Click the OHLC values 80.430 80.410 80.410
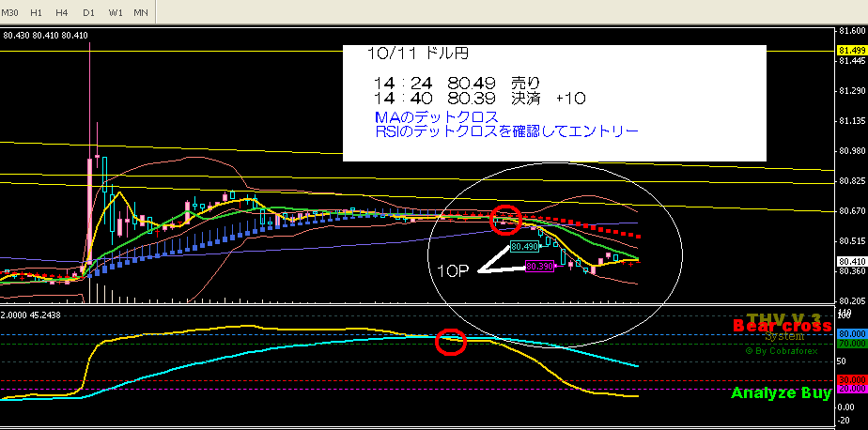 click(45, 36)
